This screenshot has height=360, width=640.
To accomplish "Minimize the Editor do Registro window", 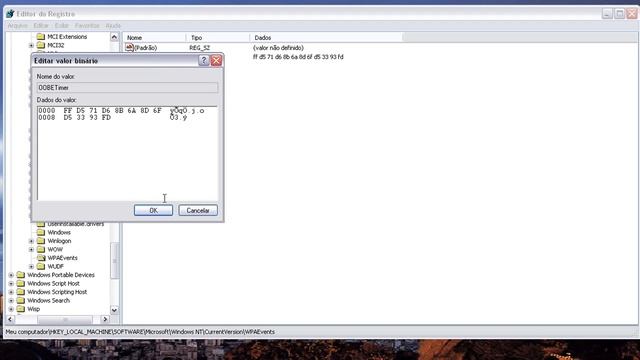I will click(x=607, y=13).
